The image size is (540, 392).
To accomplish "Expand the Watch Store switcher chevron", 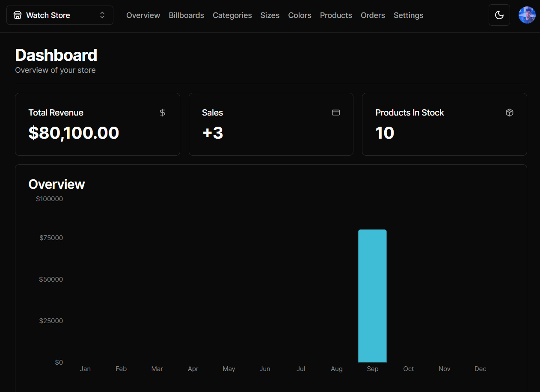I will tap(102, 15).
